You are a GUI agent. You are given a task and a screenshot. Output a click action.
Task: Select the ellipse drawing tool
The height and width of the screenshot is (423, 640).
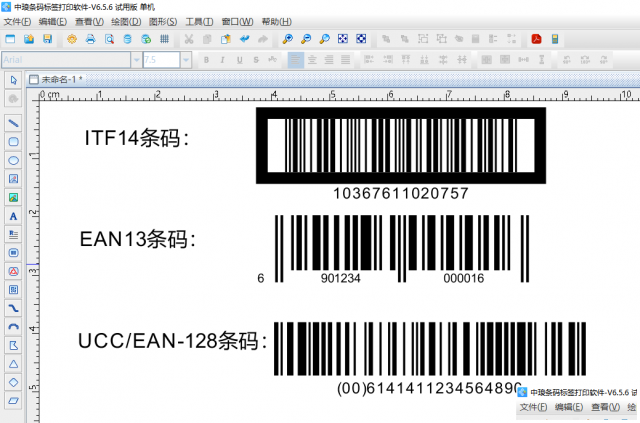(x=14, y=159)
